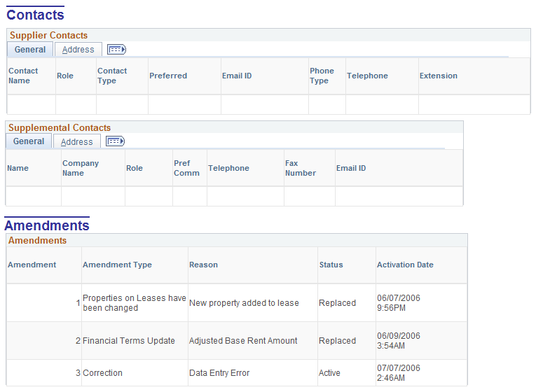Show all columns icon in Supplemental Contacts
Screen dimensions: 536x392
115,141
